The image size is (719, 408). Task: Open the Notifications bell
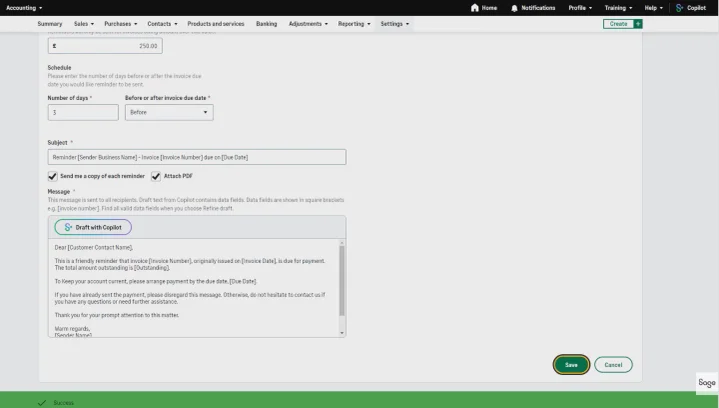[514, 8]
